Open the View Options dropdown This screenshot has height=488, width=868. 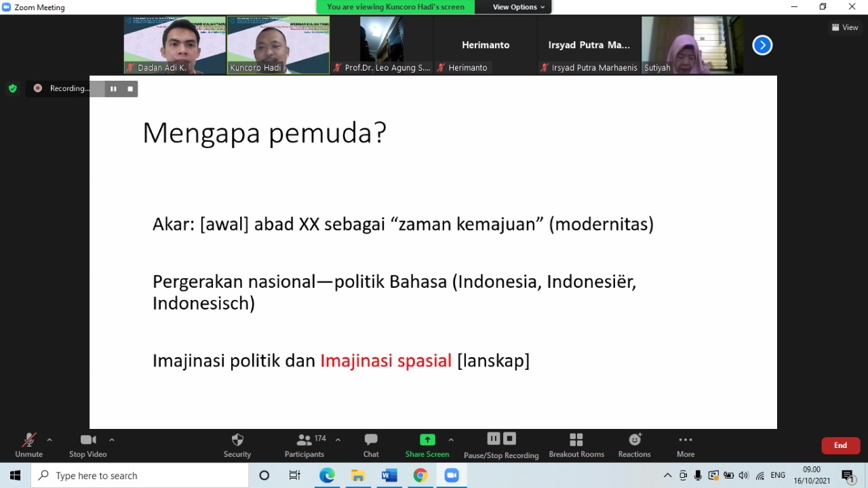point(518,7)
